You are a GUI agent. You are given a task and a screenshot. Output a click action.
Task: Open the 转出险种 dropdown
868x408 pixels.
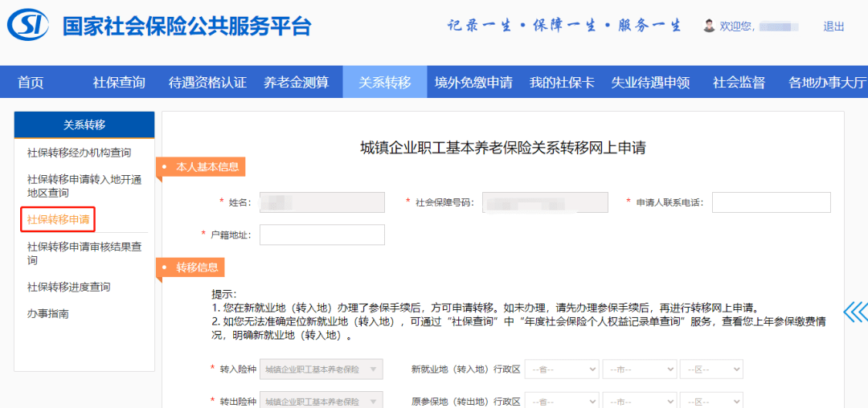click(x=321, y=402)
